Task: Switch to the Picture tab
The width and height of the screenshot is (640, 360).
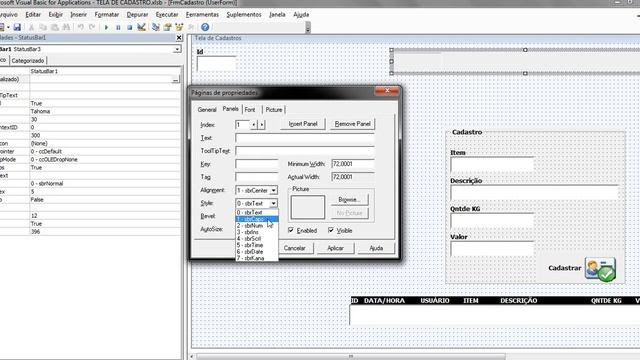Action: (x=273, y=110)
